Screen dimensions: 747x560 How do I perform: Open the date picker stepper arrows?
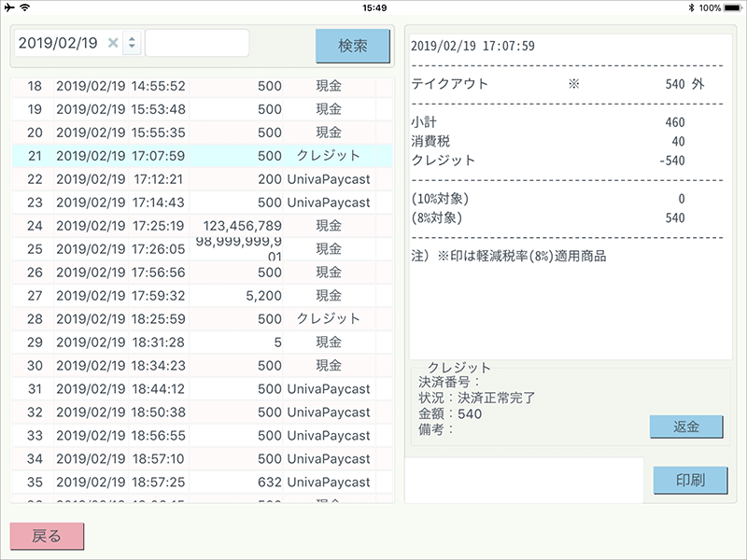(132, 43)
